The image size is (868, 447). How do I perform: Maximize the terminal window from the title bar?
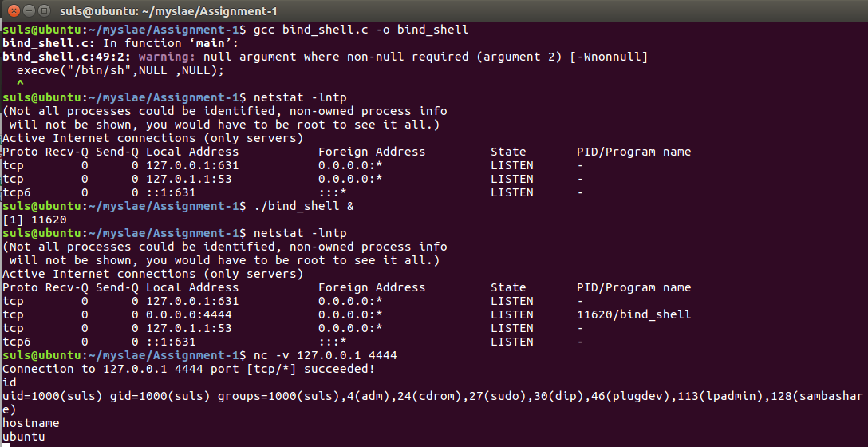(x=45, y=10)
